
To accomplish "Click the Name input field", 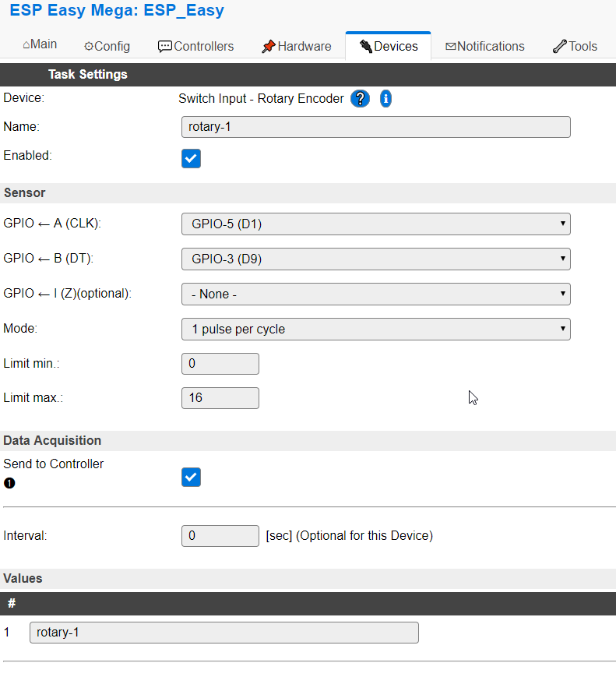I will 376,127.
